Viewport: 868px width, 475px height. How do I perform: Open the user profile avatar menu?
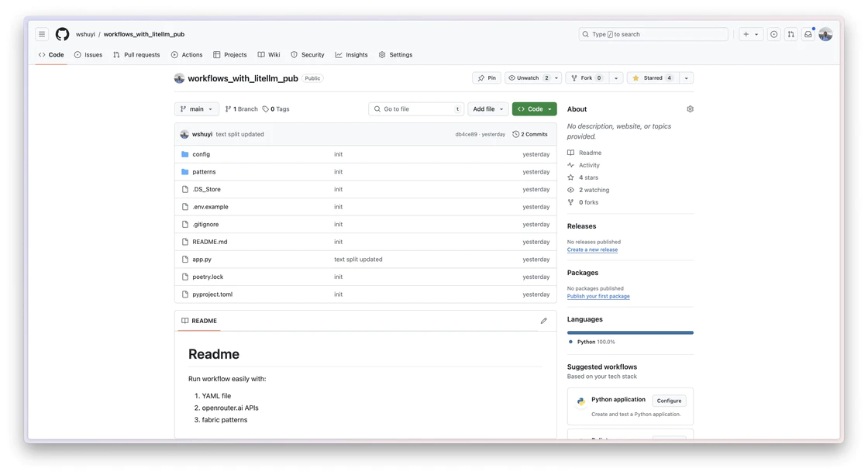(x=825, y=34)
